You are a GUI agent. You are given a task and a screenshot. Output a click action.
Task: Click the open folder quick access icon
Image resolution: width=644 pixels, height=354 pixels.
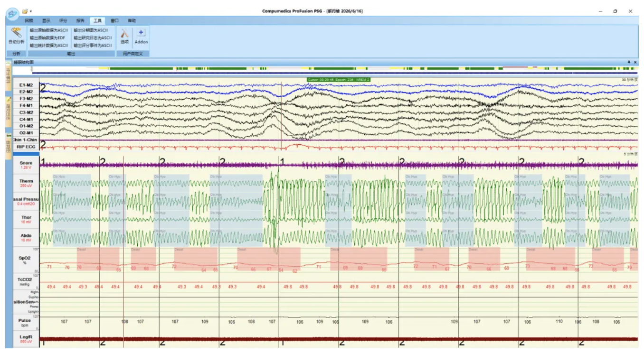tap(25, 10)
